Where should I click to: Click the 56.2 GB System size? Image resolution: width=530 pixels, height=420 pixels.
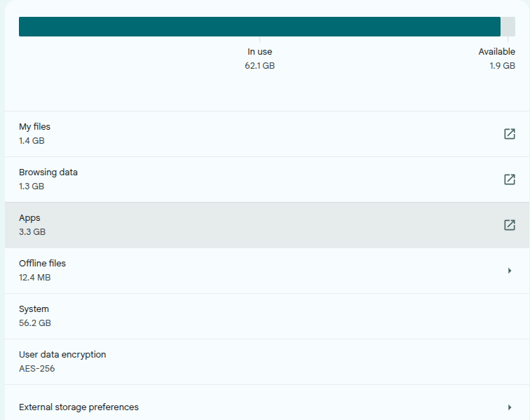click(x=35, y=323)
